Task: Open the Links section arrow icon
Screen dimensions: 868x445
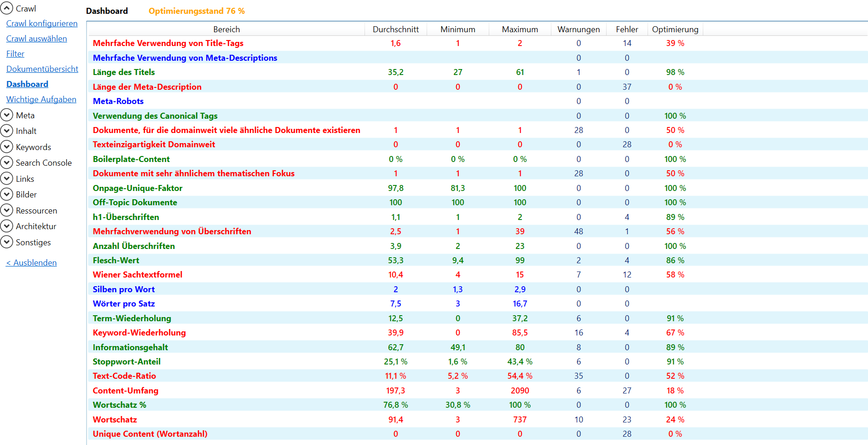Action: (x=6, y=179)
